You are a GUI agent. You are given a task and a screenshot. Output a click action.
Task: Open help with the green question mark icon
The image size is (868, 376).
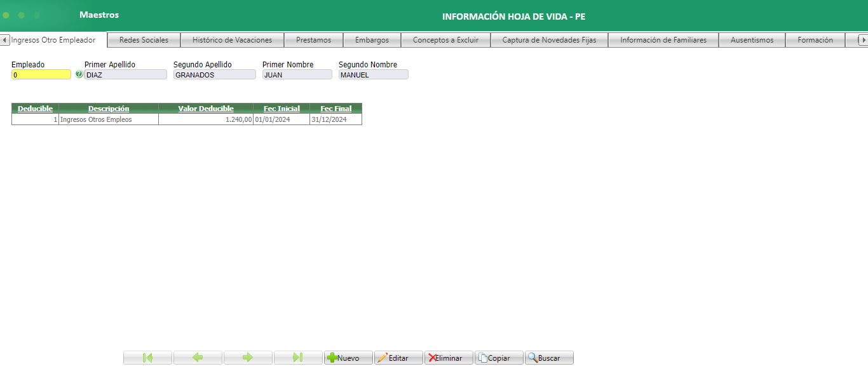(x=79, y=74)
